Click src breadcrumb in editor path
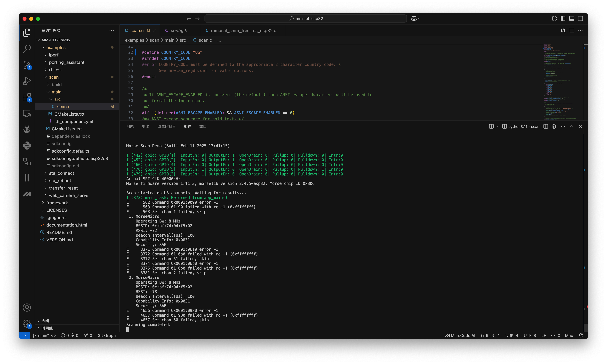The width and height of the screenshot is (607, 364). coord(183,40)
